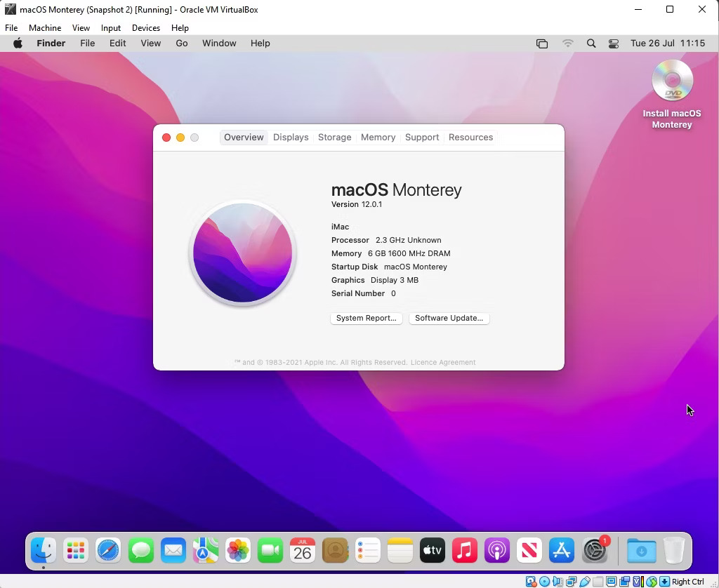Click the Spotlight search icon in menu bar
Image resolution: width=719 pixels, height=588 pixels.
point(591,43)
